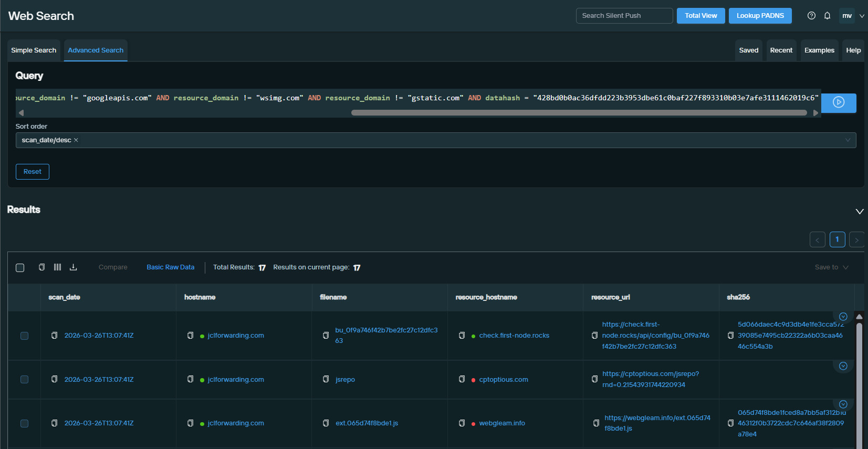Open the Save to dropdown

tap(831, 267)
